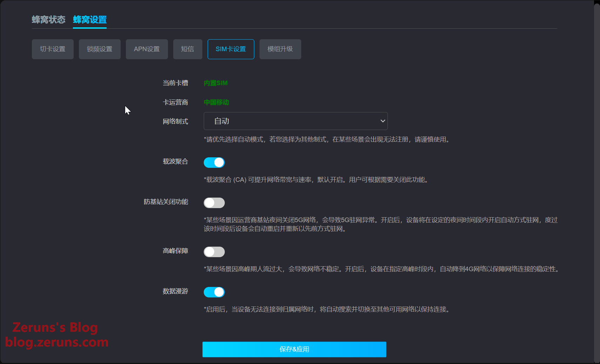
Task: Click the 数据漫游 description text below the switch
Action: (326, 309)
